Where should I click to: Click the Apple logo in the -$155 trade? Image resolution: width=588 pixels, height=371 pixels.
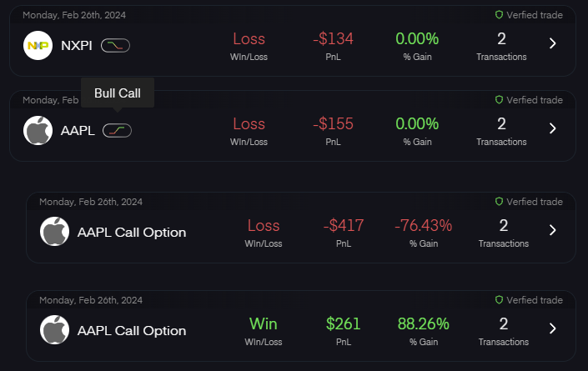click(x=37, y=130)
